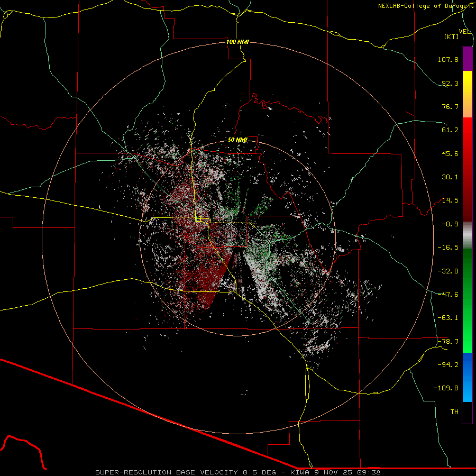Click the [KT] units label
Image resolution: width=476 pixels, height=476 pixels.
click(452, 36)
